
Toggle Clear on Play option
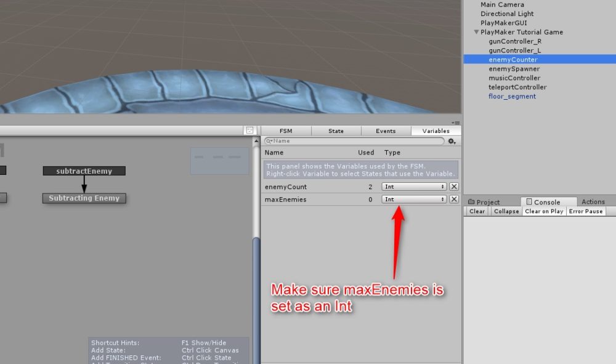point(544,211)
